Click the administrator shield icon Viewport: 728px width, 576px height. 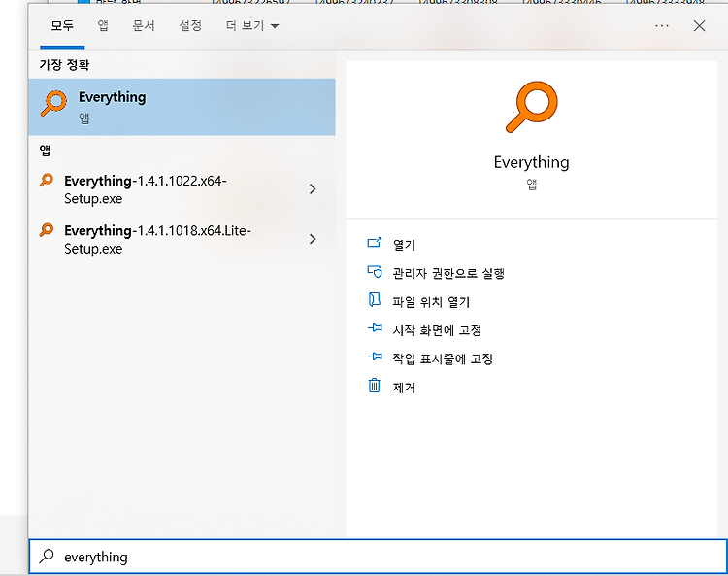375,271
